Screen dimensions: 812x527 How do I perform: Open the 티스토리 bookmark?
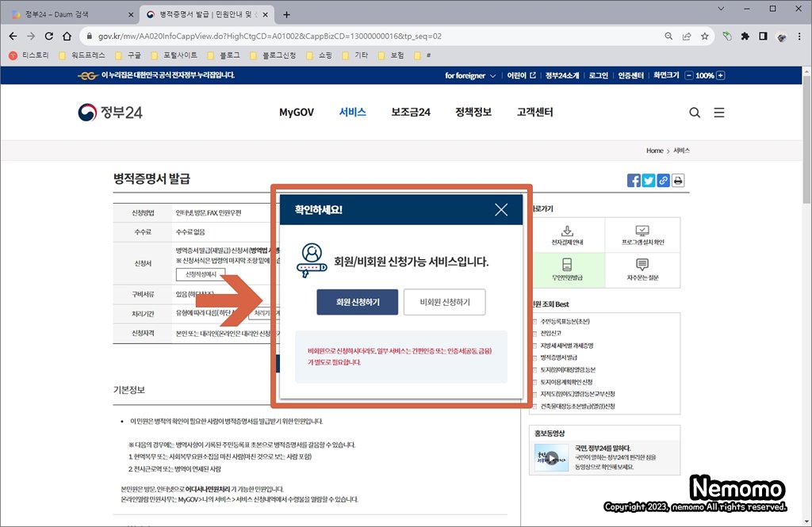(x=29, y=55)
